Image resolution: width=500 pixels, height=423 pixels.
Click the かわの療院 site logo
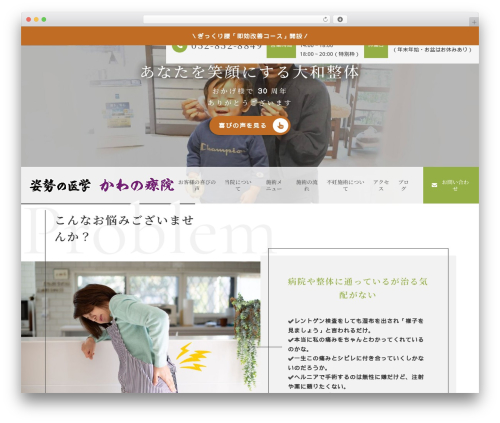102,185
